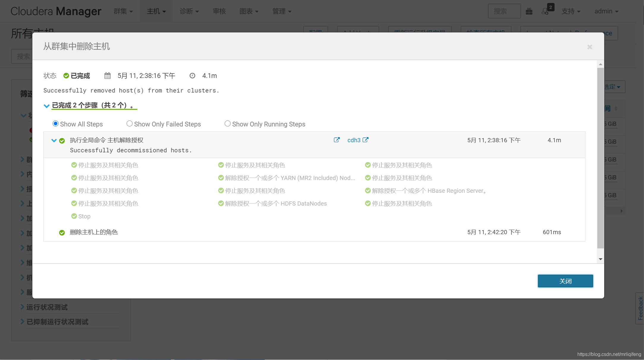This screenshot has height=360, width=644.
Task: Open the notifications bell with badge 2
Action: coord(545,11)
